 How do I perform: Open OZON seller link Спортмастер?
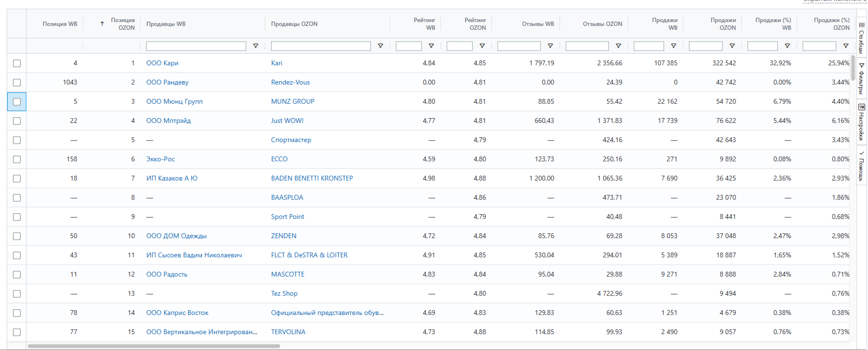(x=291, y=140)
